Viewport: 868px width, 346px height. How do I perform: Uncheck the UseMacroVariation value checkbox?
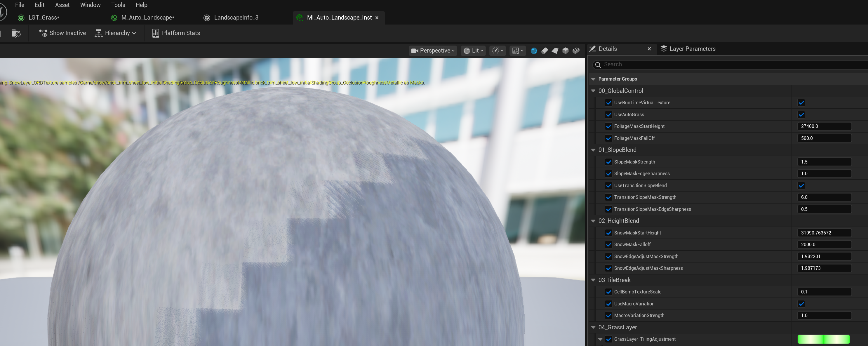click(x=801, y=304)
